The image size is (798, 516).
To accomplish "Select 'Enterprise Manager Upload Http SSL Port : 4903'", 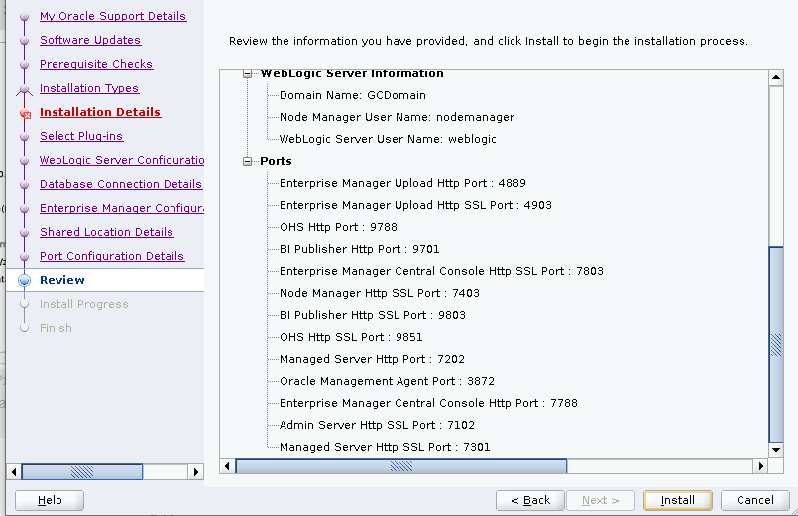I will 416,205.
